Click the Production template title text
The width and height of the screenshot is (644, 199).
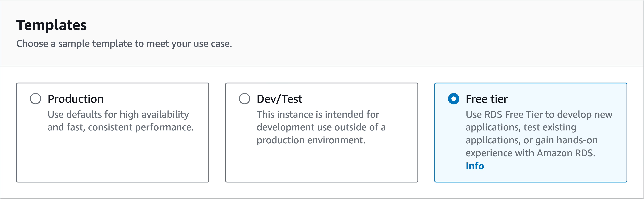(x=76, y=99)
